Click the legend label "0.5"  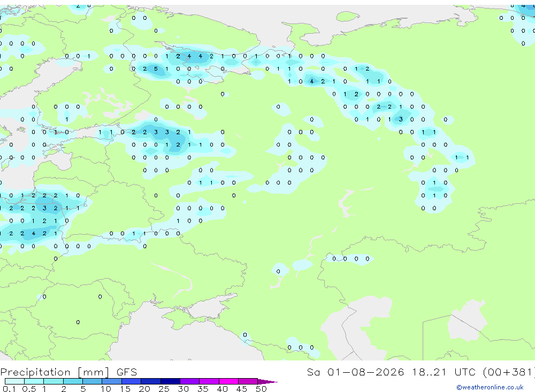pyautogui.click(x=29, y=389)
